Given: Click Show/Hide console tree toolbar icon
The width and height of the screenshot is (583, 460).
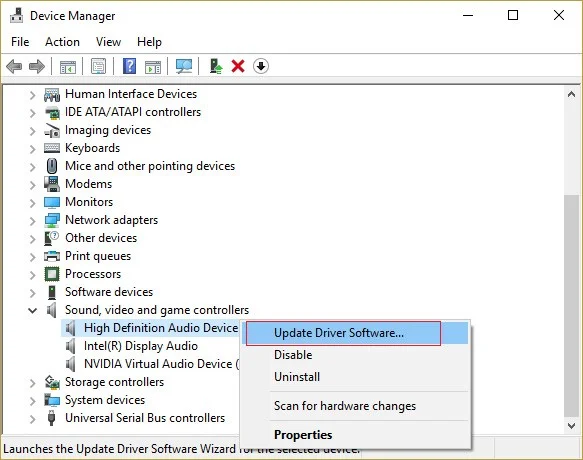Looking at the screenshot, I should (x=68, y=67).
